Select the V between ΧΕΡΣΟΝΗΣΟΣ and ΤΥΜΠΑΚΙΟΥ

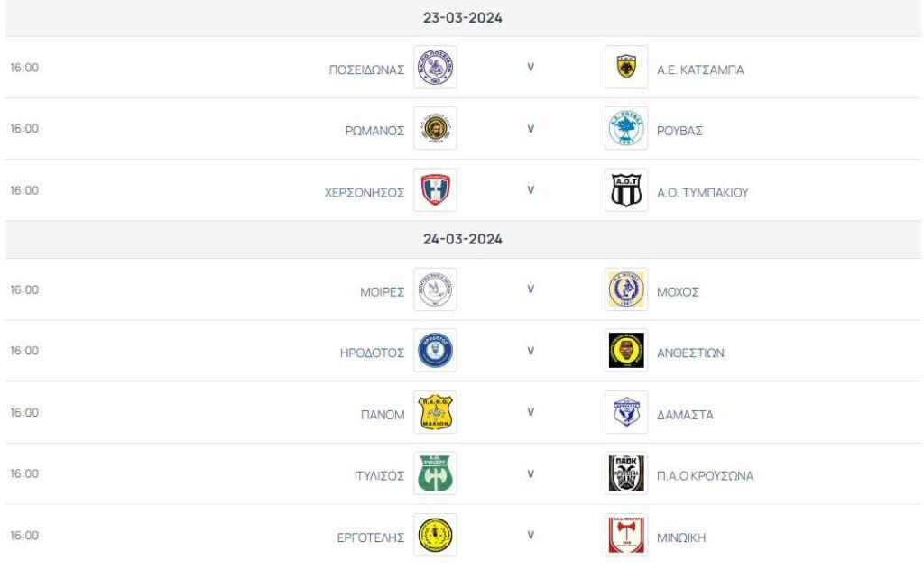pyautogui.click(x=531, y=189)
